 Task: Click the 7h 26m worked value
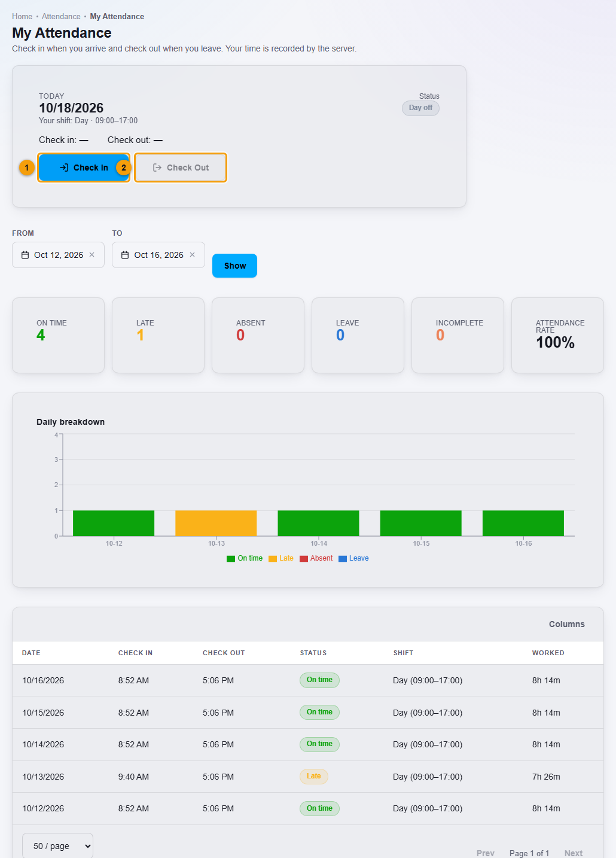(546, 777)
